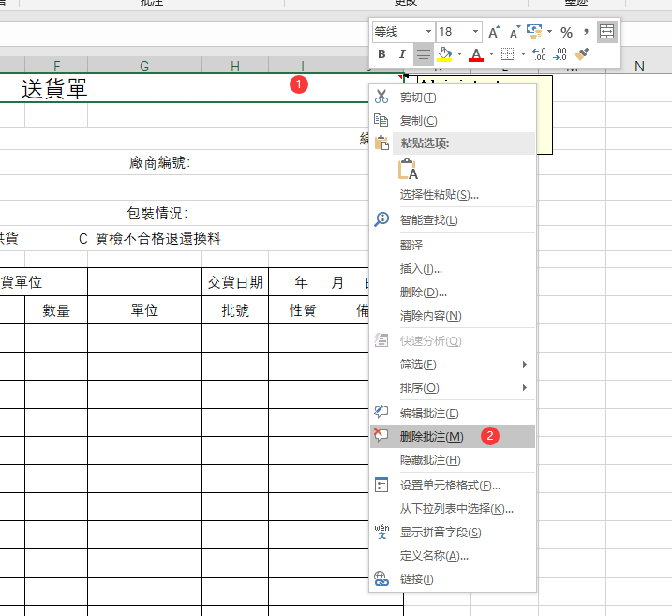The width and height of the screenshot is (672, 616).
Task: Open 选择性粘贴(S)... dialog
Action: click(x=453, y=195)
